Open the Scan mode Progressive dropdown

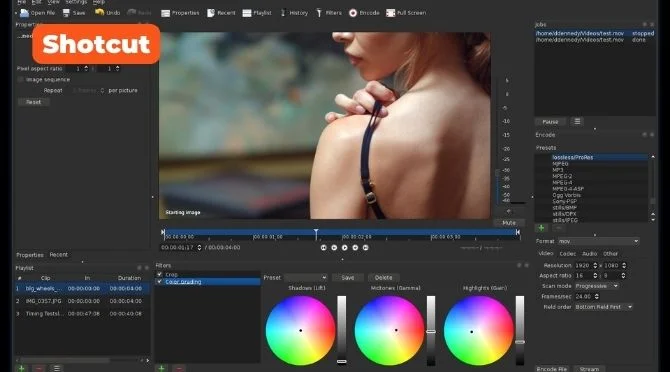tap(597, 286)
